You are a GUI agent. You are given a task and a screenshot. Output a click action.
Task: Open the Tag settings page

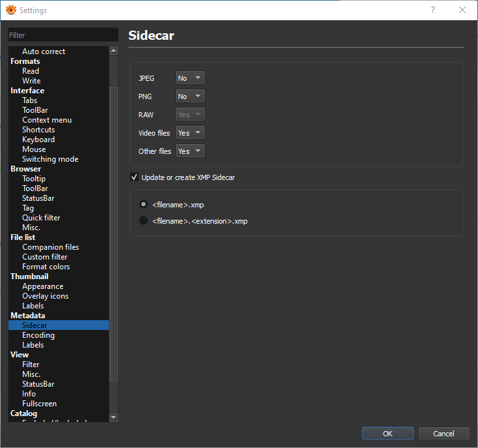click(x=28, y=208)
